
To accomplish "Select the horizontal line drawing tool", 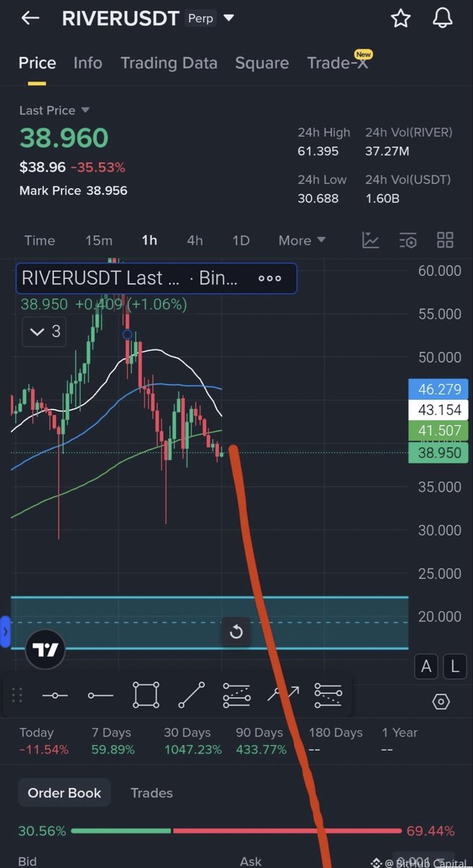I will [x=55, y=696].
